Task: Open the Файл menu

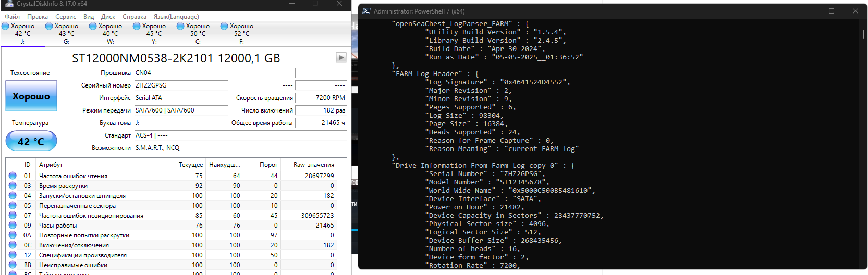Action: click(x=12, y=17)
